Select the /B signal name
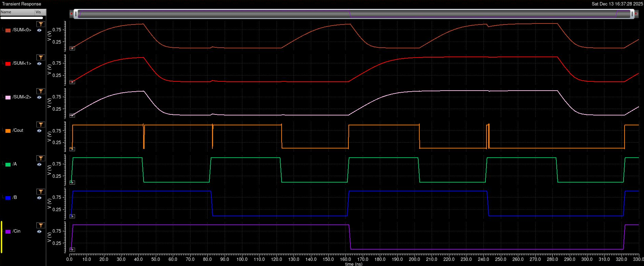644x266 pixels. [15, 198]
